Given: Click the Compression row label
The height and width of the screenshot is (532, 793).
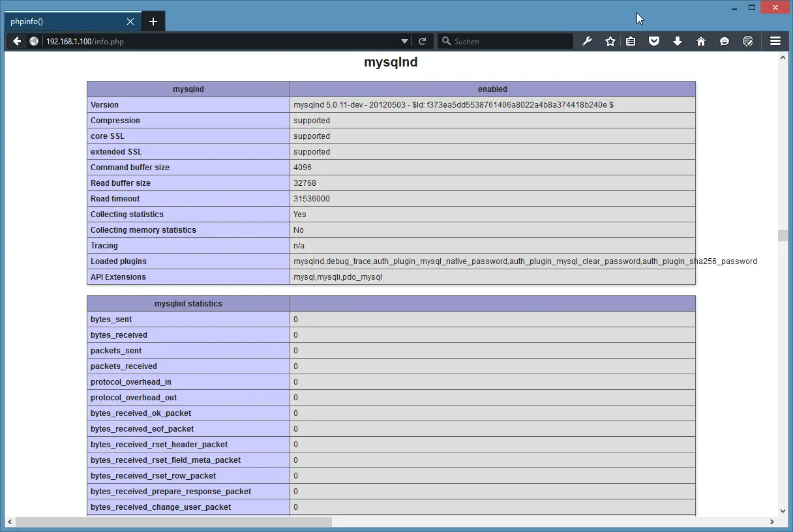Looking at the screenshot, I should click(115, 121).
